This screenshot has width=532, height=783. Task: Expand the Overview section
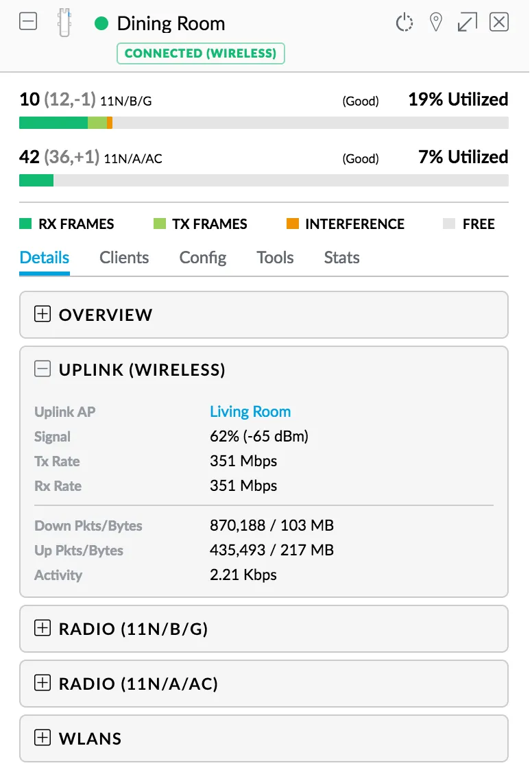click(x=43, y=314)
